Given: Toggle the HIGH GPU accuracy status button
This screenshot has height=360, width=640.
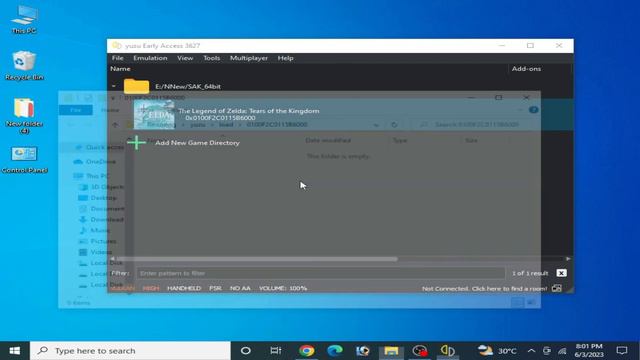Looking at the screenshot, I should pyautogui.click(x=151, y=288).
